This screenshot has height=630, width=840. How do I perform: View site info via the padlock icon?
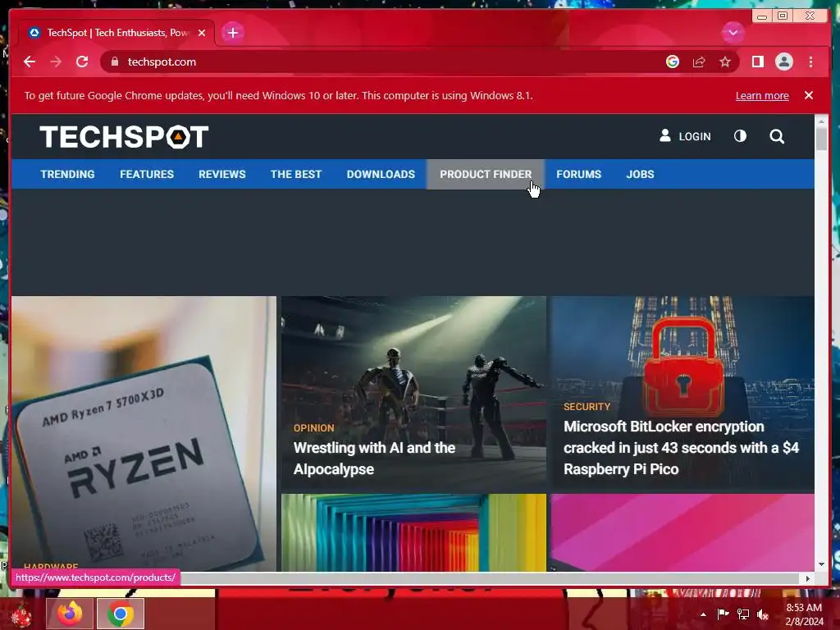[x=114, y=62]
